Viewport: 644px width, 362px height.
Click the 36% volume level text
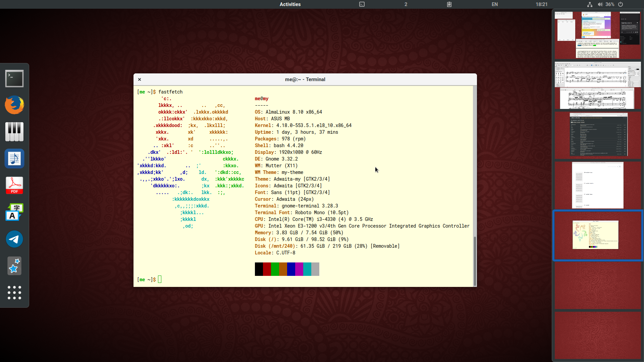tap(610, 4)
